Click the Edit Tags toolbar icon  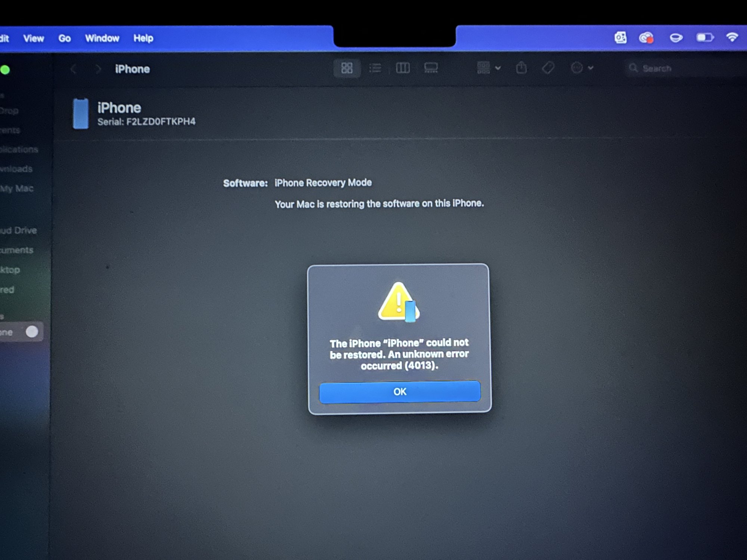coord(548,68)
